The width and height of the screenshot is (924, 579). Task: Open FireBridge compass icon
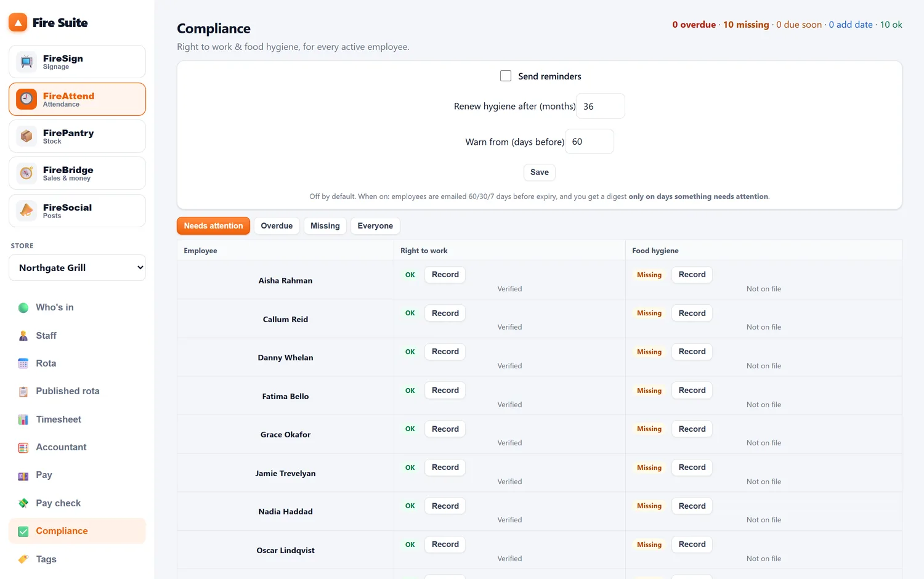pos(26,173)
